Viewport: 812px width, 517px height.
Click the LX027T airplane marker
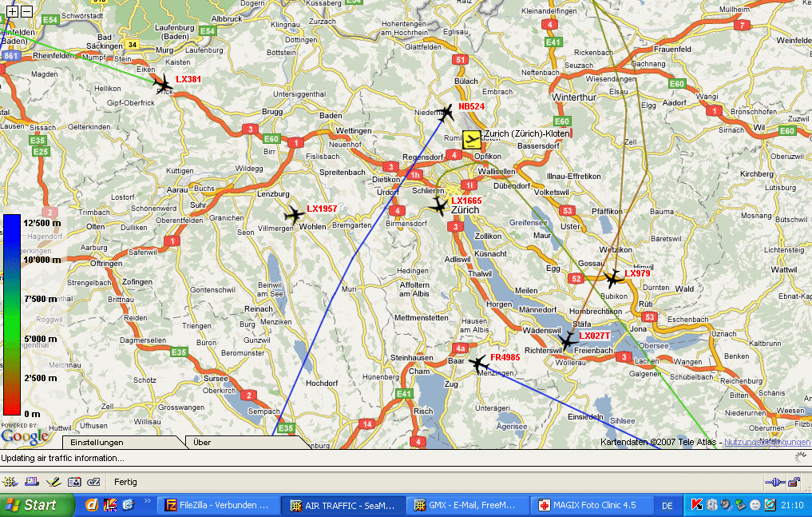click(567, 342)
